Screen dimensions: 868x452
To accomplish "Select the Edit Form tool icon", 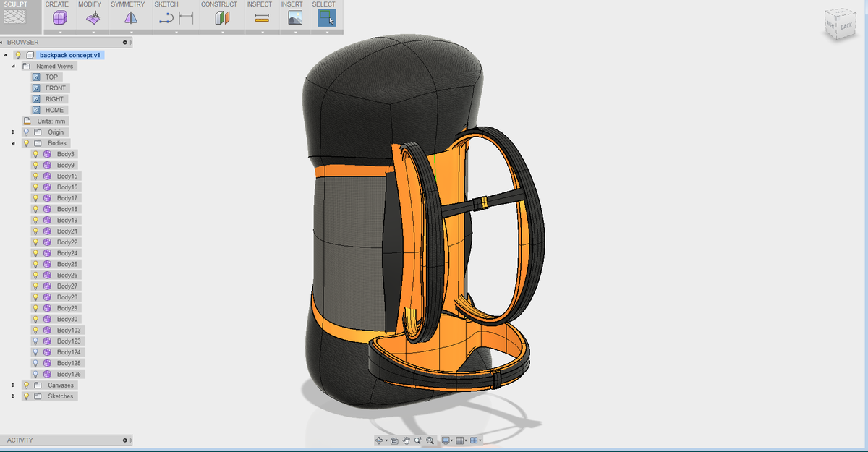I will click(93, 18).
